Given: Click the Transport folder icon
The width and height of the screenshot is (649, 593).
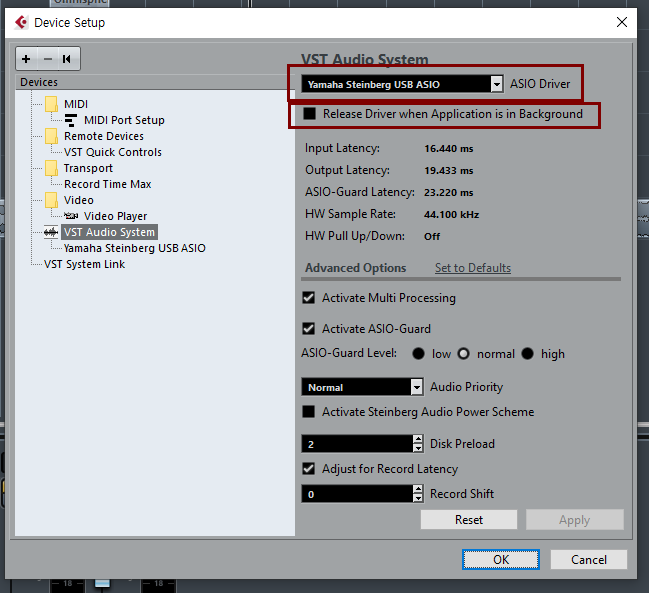Looking at the screenshot, I should click(51, 168).
